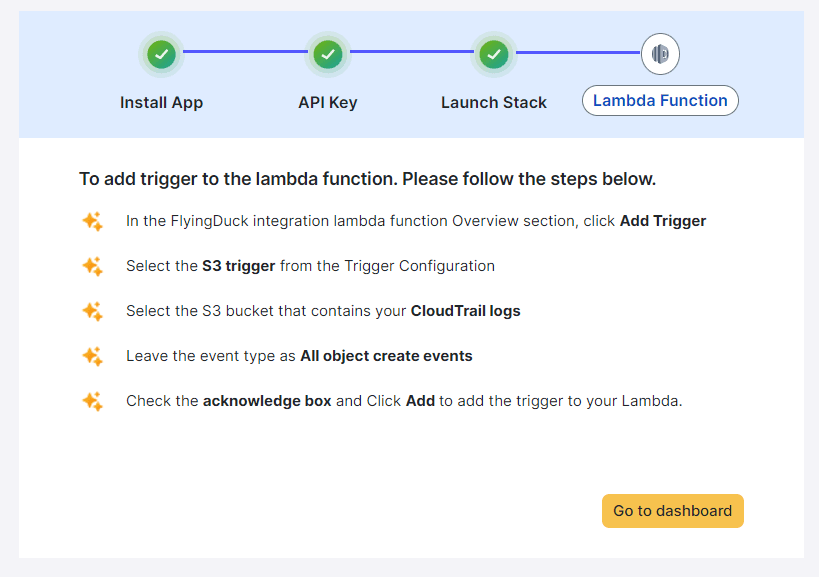
Task: Click the Install App green checkmark icon
Action: coord(161,54)
